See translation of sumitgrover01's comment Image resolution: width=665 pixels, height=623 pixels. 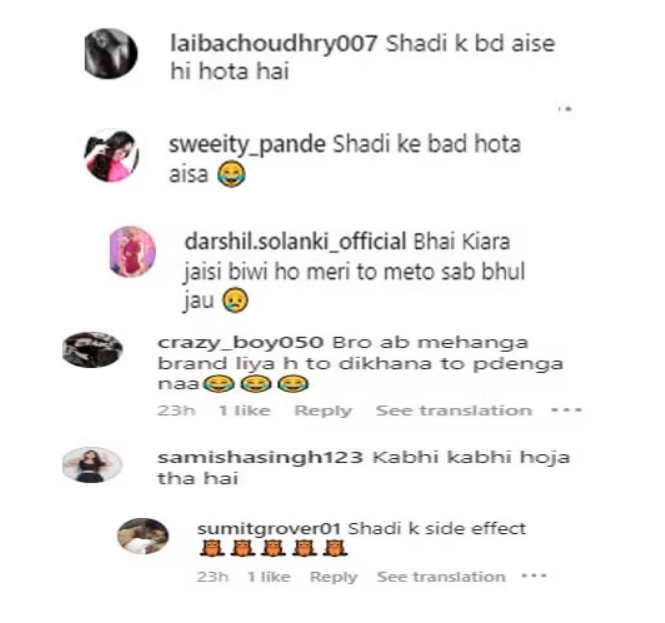(441, 577)
